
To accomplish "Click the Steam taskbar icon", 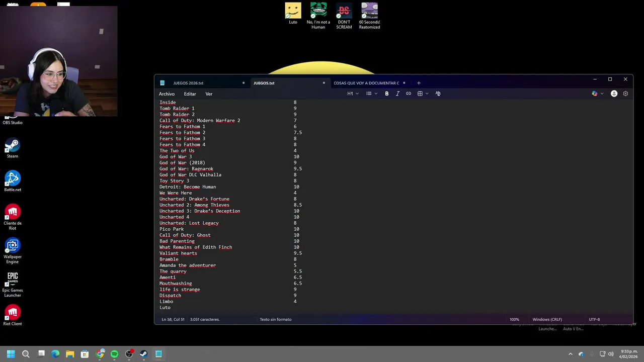I will 143,354.
